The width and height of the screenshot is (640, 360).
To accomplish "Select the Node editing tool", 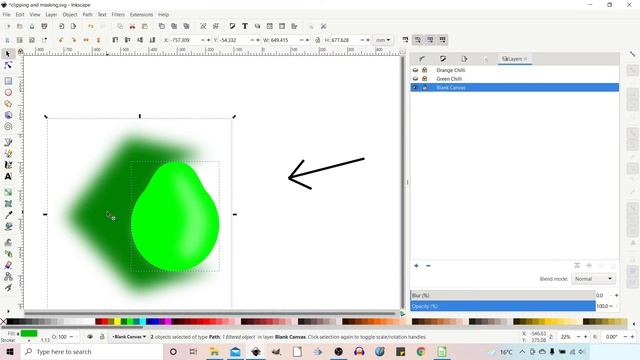I will pos(8,65).
